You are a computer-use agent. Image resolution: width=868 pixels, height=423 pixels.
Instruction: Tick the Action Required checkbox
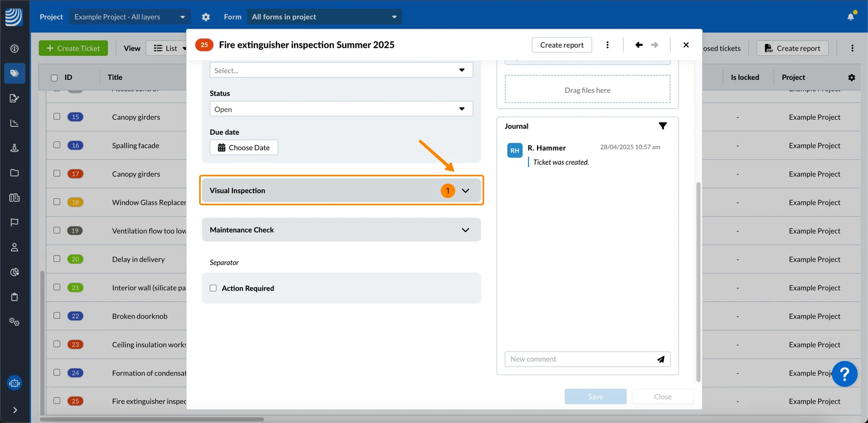[213, 288]
